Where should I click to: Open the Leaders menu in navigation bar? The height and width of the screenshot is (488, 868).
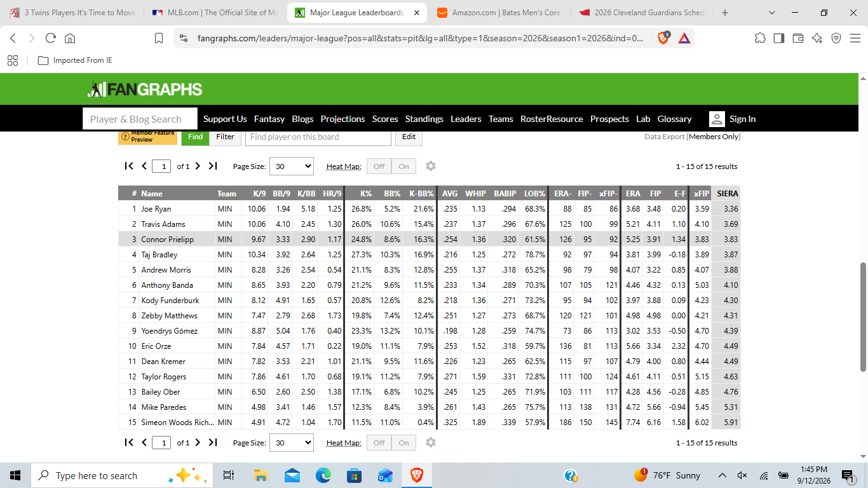click(466, 119)
